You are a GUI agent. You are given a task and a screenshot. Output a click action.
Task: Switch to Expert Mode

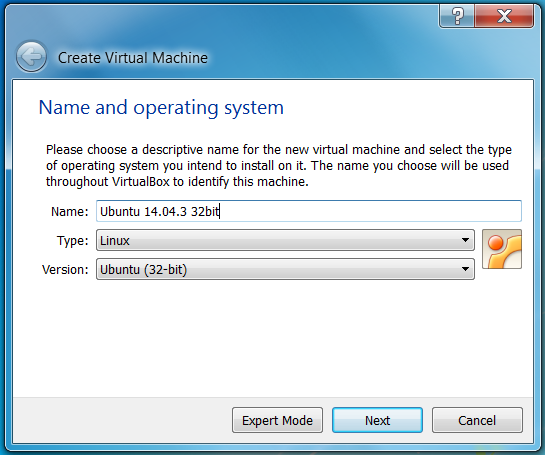(277, 420)
